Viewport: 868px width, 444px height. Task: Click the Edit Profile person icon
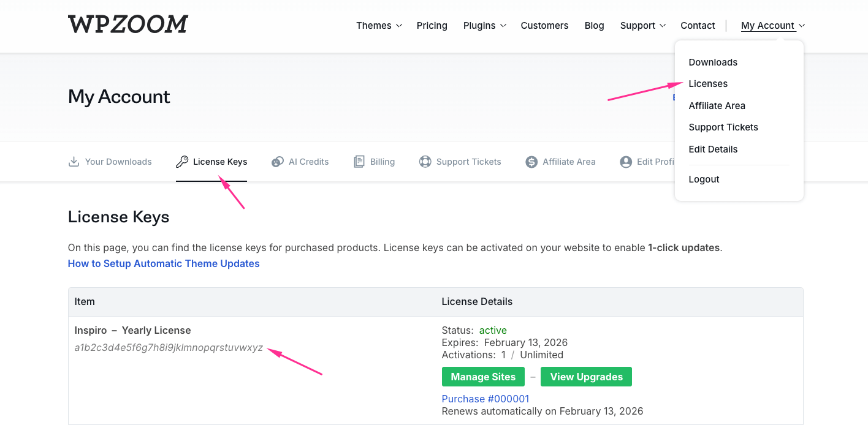tap(626, 162)
